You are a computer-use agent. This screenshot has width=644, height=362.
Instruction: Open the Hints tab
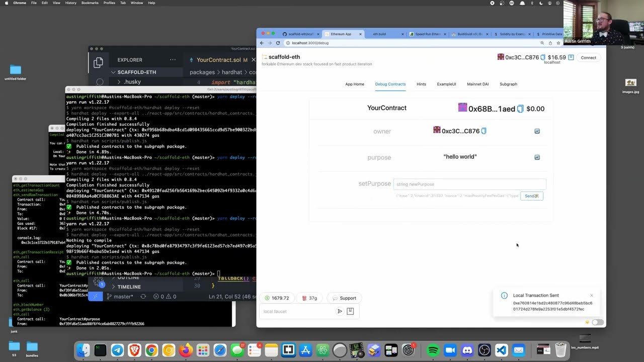(421, 84)
